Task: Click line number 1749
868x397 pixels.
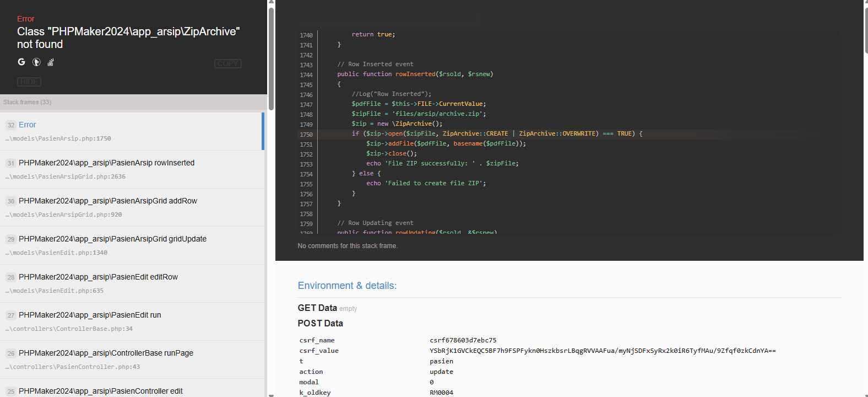Action: (306, 125)
